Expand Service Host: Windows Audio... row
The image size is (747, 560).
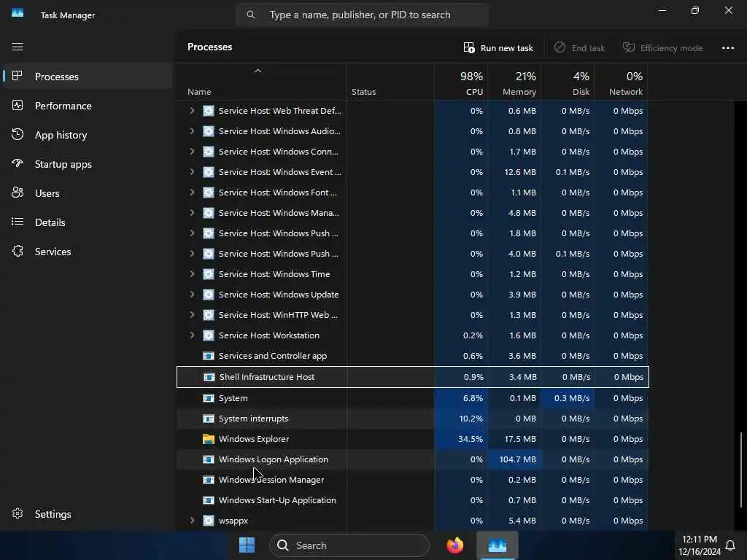[192, 131]
